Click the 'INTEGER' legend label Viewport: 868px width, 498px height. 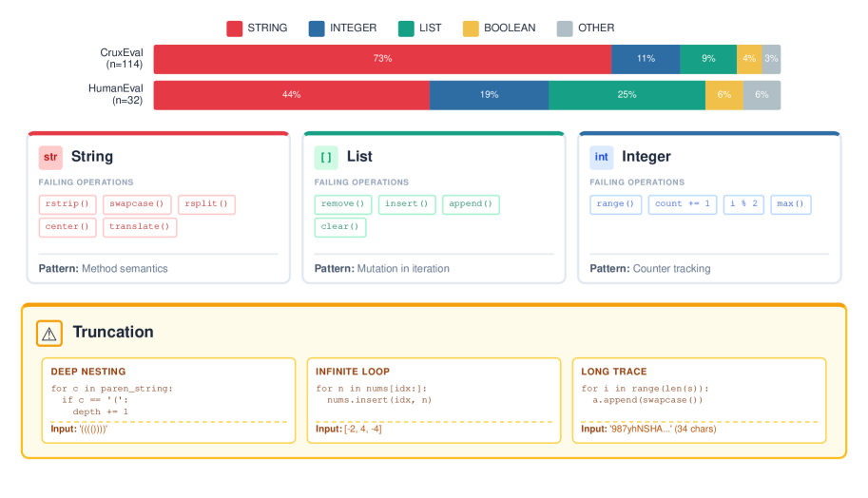[x=353, y=29]
